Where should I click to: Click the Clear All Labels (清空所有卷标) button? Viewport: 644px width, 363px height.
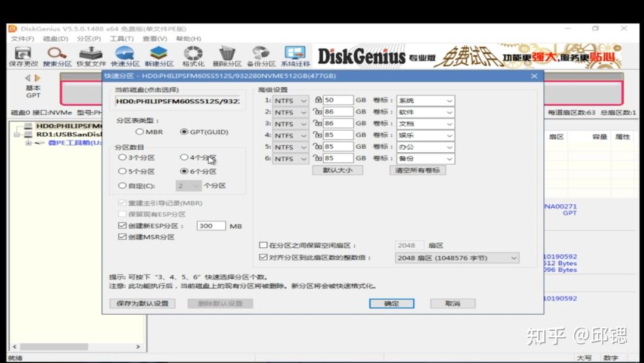[x=417, y=170]
